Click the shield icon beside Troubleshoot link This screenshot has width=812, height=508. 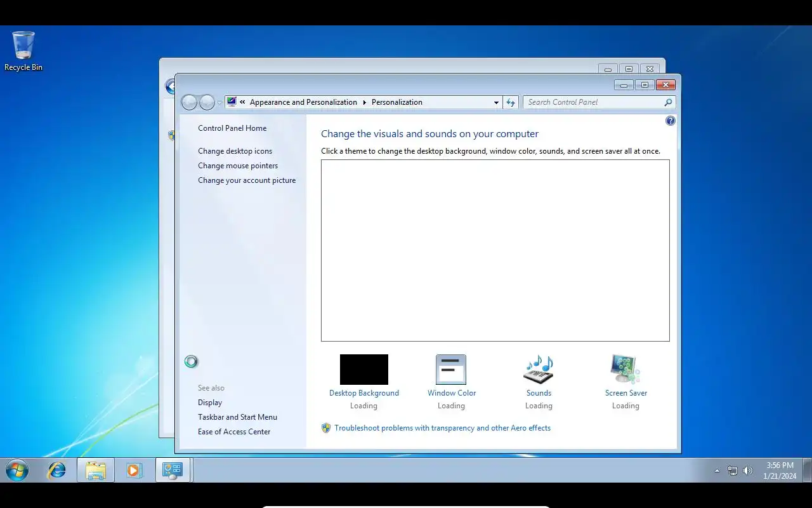click(326, 428)
